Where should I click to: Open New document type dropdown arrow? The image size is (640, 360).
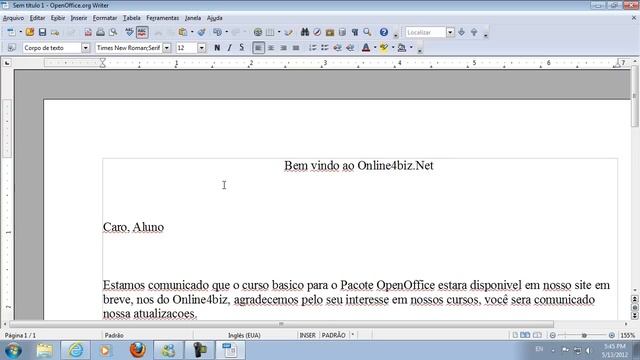pos(20,32)
